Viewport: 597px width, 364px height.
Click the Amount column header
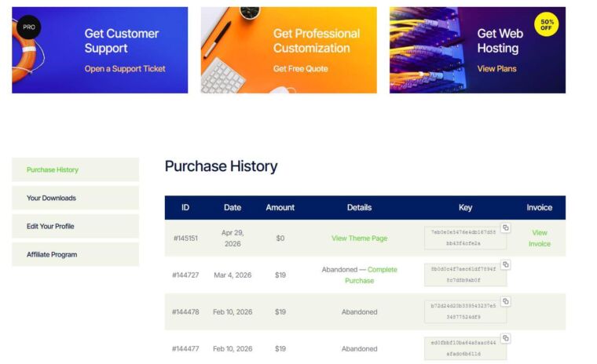[280, 207]
